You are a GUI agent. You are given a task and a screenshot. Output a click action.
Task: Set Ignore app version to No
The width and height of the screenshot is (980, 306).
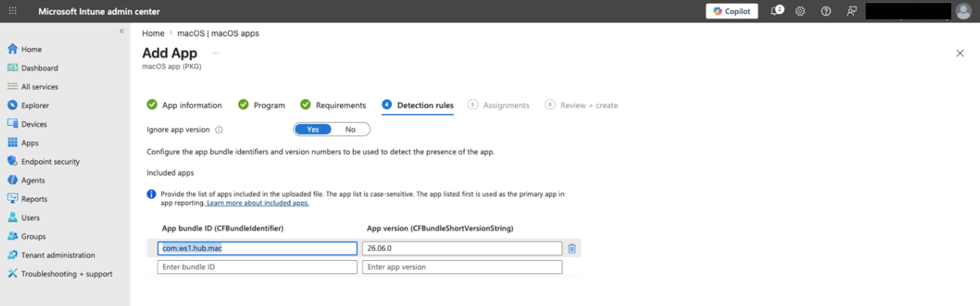351,130
